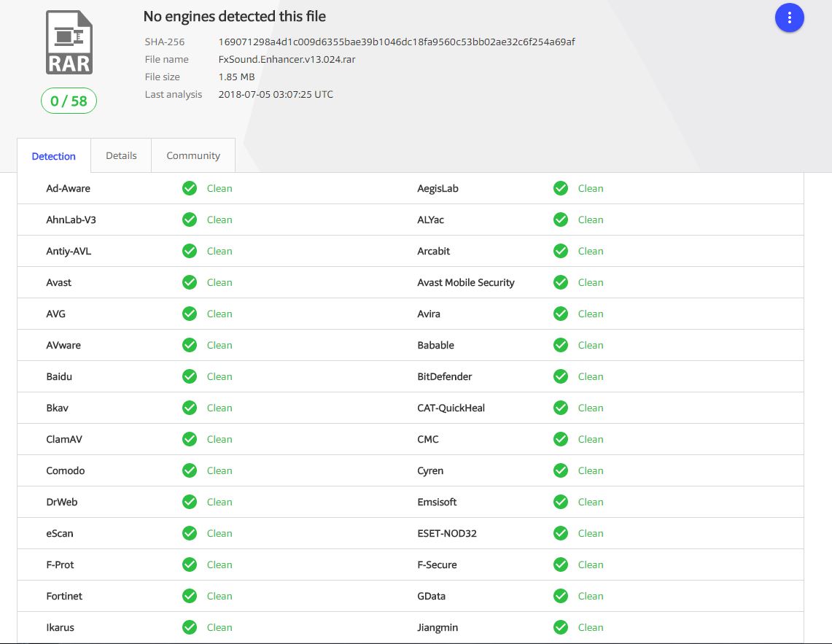Click the green check icon for AVG

[190, 314]
